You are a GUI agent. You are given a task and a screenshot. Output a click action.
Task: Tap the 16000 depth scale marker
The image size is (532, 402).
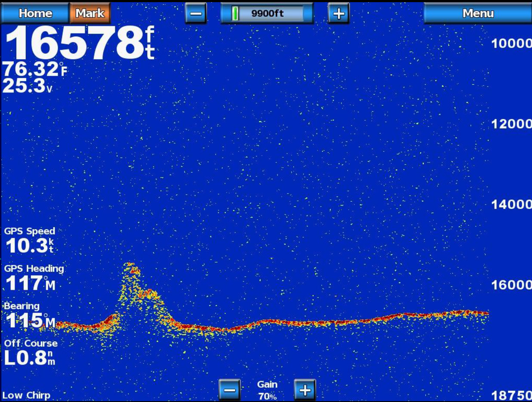(x=511, y=285)
